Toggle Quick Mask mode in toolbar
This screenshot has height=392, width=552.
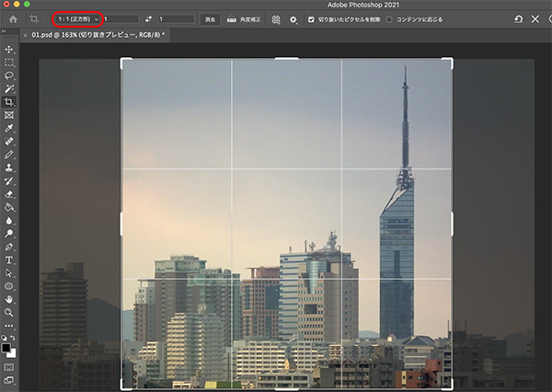click(x=9, y=365)
